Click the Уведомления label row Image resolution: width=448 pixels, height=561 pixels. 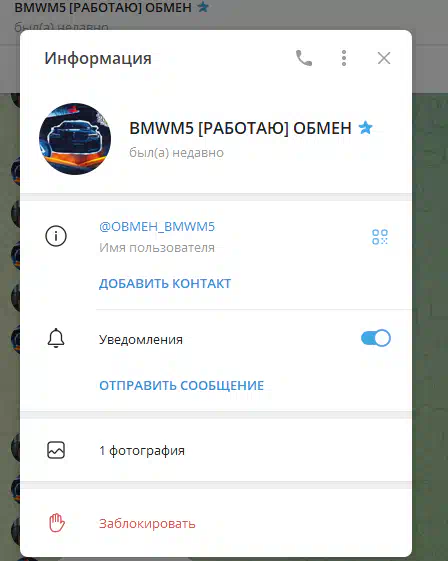coord(216,338)
